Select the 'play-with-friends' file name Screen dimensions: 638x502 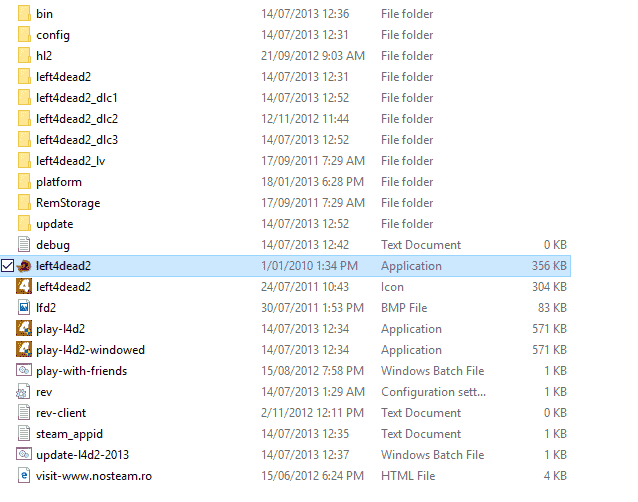pos(81,371)
